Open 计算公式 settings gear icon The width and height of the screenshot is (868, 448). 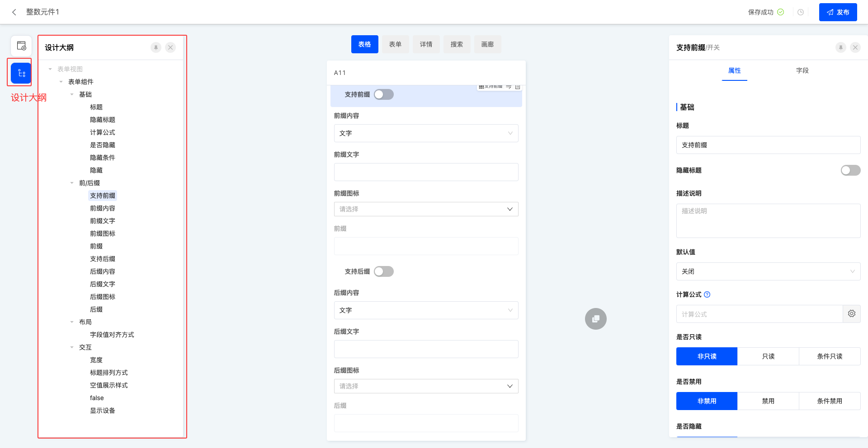coord(851,314)
